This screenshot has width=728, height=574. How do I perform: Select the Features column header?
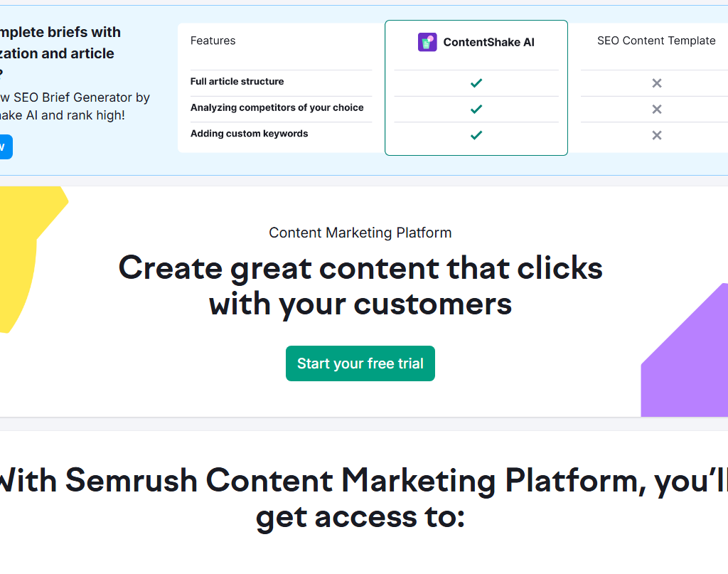(213, 41)
